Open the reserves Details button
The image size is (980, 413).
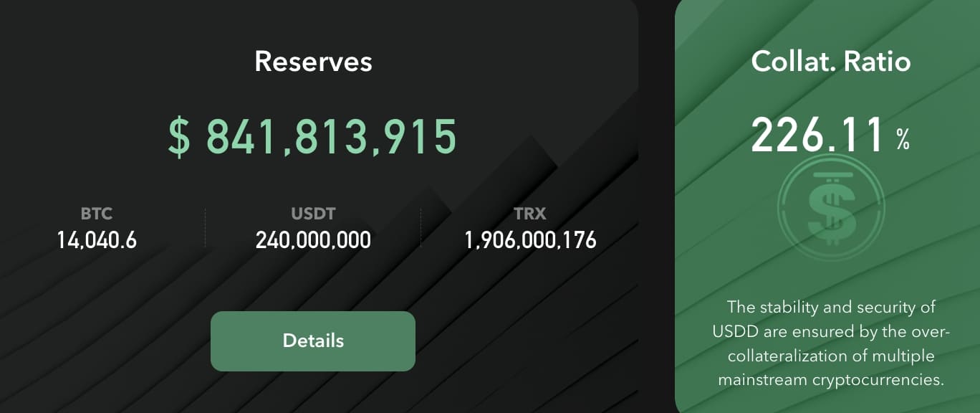313,341
